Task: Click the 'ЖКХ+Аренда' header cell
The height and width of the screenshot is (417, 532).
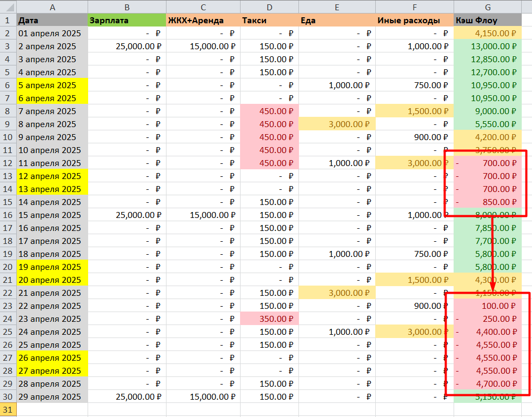Action: 203,21
